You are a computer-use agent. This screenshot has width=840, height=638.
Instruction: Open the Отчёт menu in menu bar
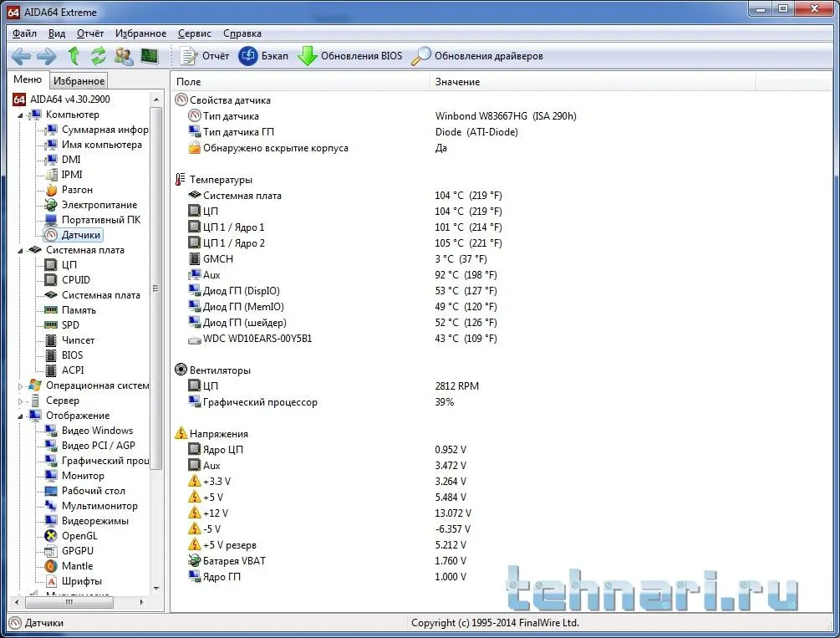90,33
